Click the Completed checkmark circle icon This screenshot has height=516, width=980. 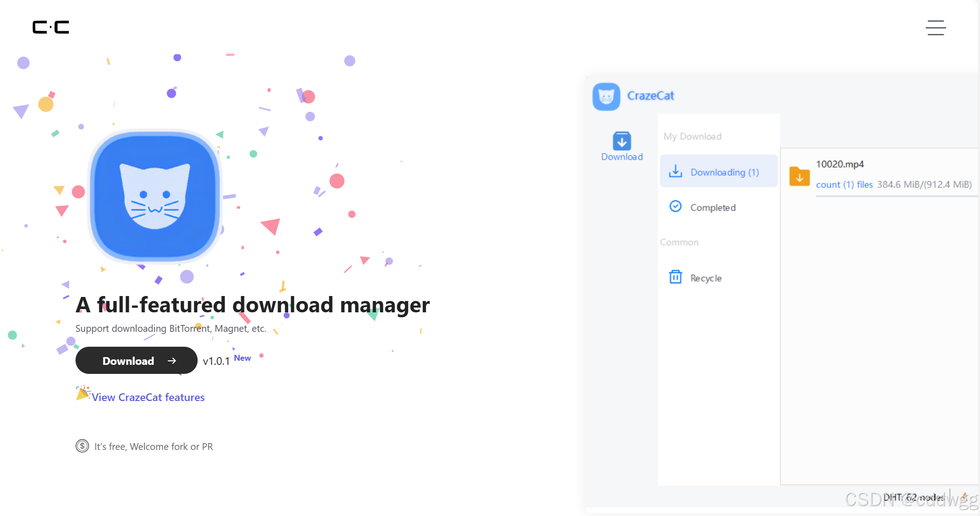[675, 206]
